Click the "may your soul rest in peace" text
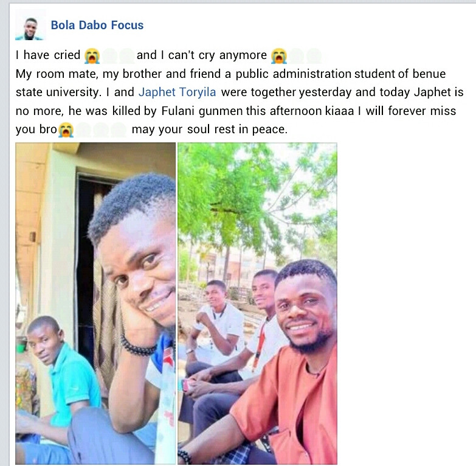The width and height of the screenshot is (476, 466). pos(209,130)
